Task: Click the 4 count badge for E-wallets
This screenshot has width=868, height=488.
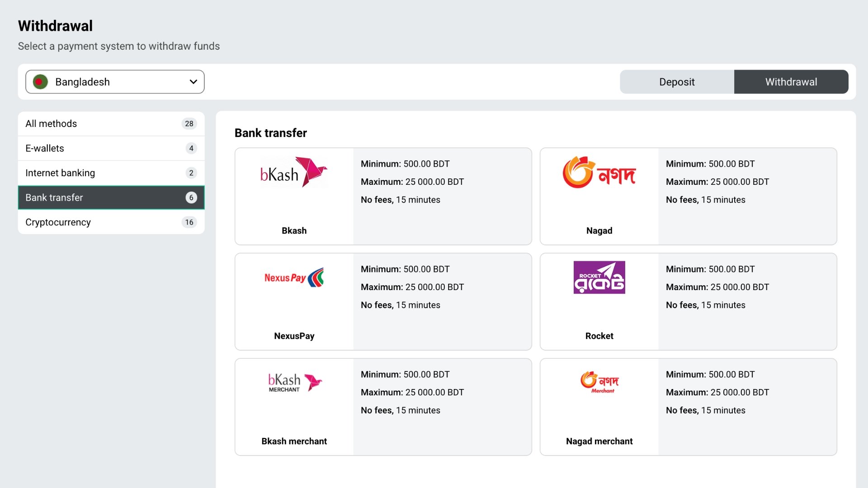Action: (x=191, y=148)
